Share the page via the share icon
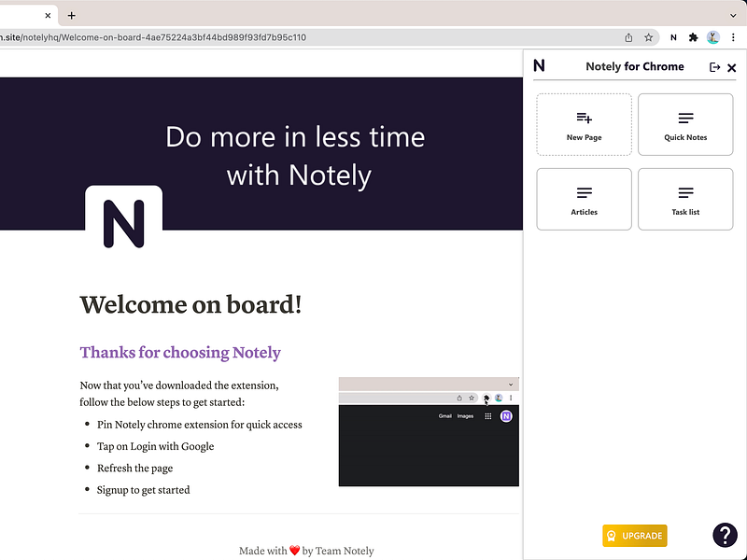Screen dimensions: 747x560 point(627,37)
